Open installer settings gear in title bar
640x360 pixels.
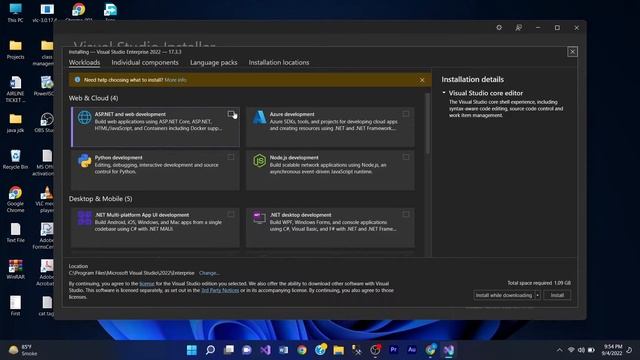pos(499,28)
